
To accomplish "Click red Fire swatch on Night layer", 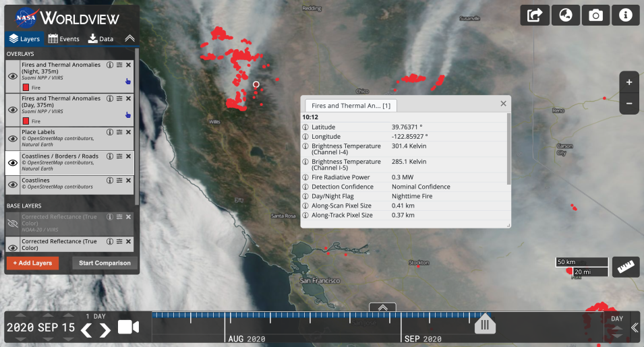I will click(x=26, y=88).
